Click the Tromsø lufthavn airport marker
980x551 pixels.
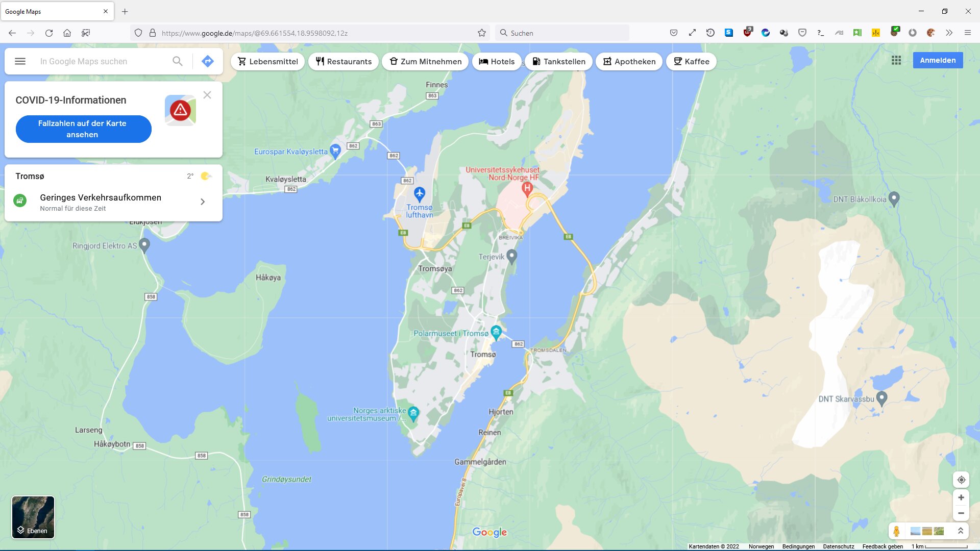pos(419,194)
